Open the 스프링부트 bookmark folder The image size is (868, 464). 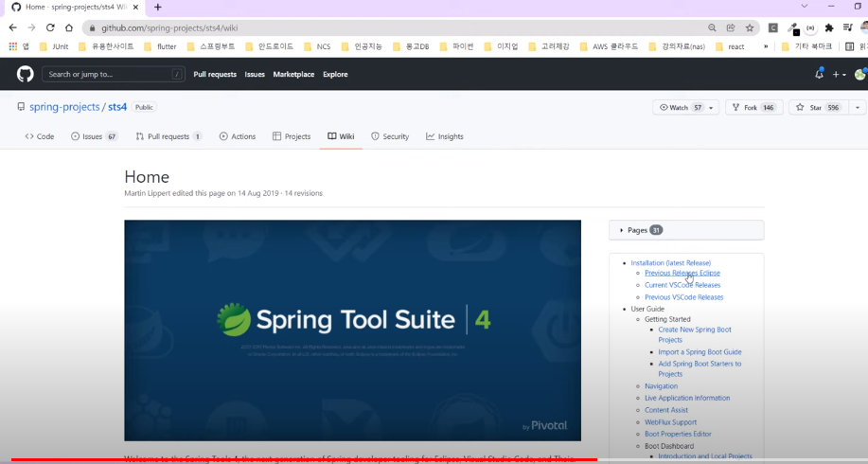pos(211,46)
